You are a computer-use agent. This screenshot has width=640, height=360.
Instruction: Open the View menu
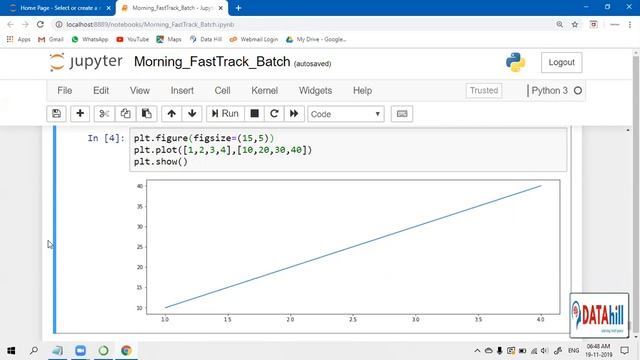tap(140, 91)
